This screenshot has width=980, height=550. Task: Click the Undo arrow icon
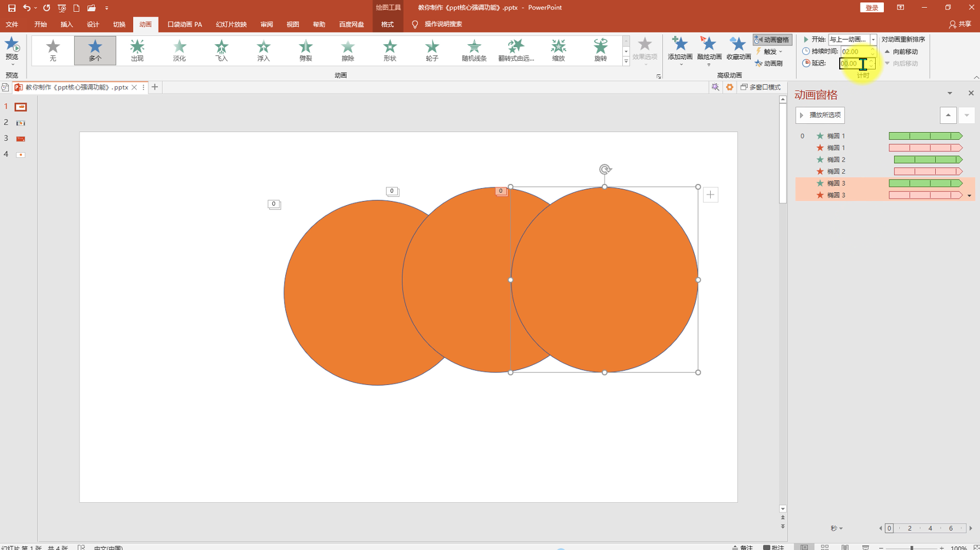pyautogui.click(x=27, y=8)
